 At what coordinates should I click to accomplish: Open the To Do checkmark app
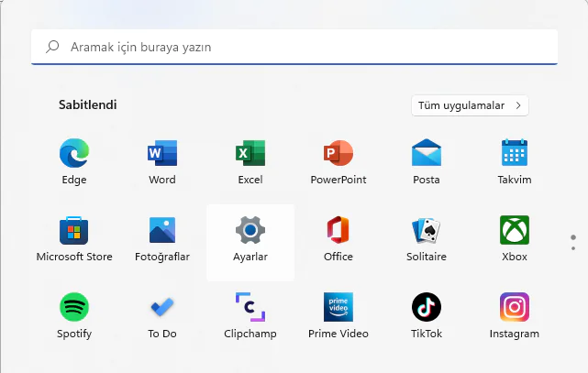coord(162,307)
